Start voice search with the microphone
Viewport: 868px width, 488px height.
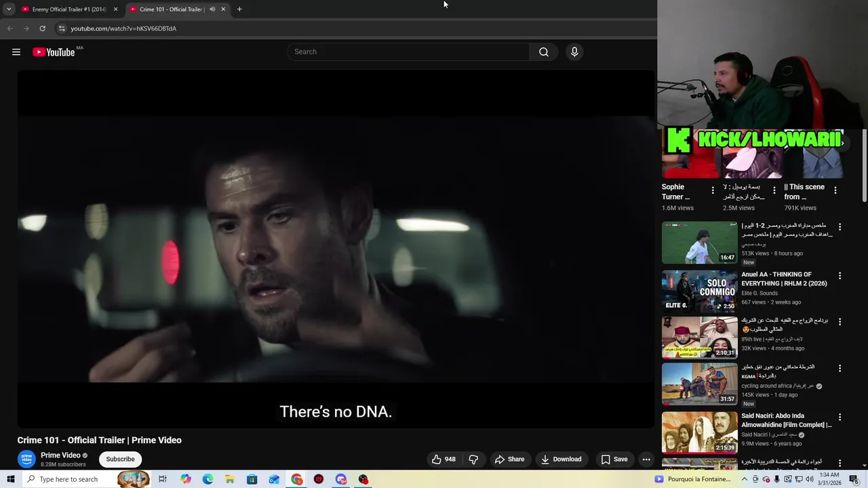(574, 52)
